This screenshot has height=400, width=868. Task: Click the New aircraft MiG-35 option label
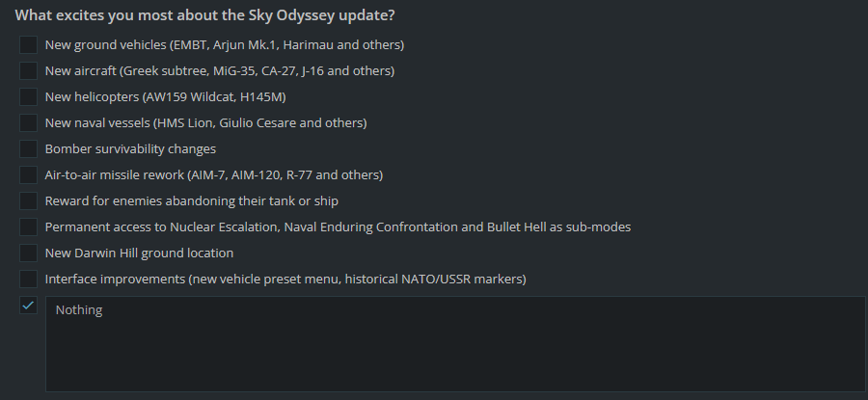pyautogui.click(x=219, y=70)
